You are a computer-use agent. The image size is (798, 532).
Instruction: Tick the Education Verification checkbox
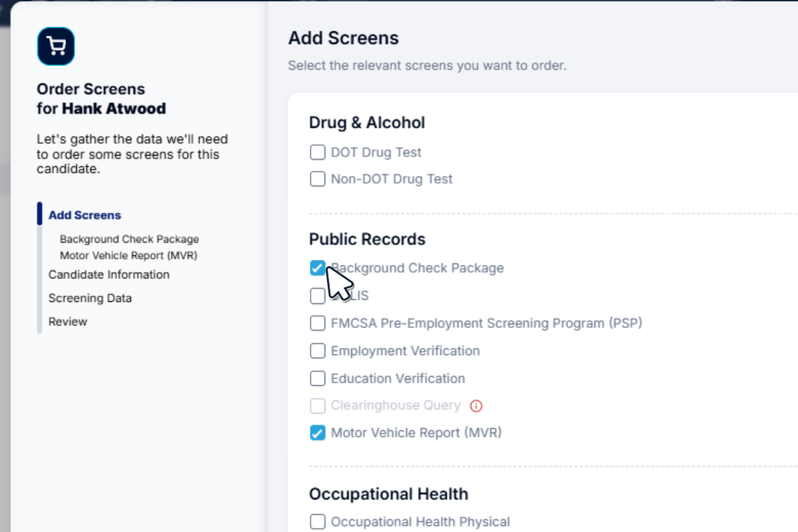click(x=318, y=378)
